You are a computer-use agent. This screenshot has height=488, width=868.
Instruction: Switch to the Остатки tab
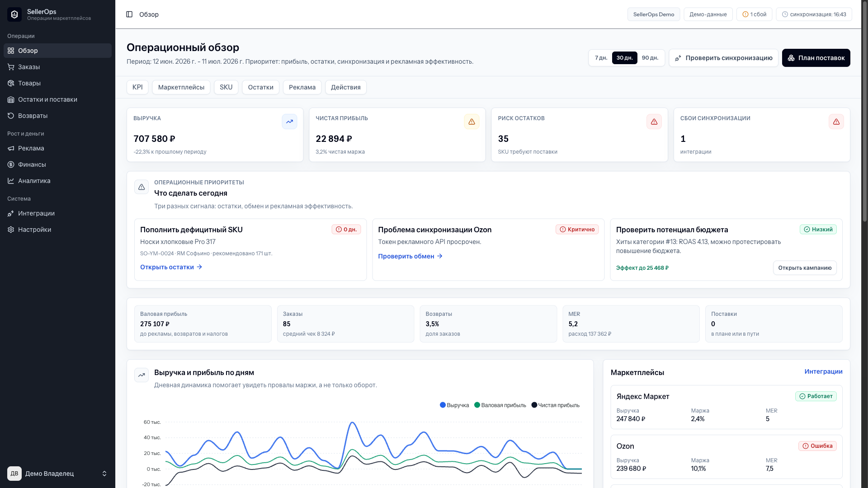click(260, 87)
